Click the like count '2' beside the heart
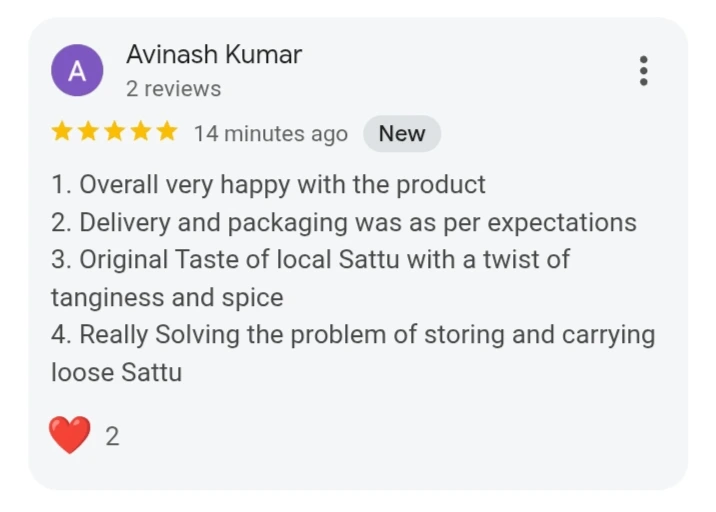The height and width of the screenshot is (512, 716). [x=112, y=436]
